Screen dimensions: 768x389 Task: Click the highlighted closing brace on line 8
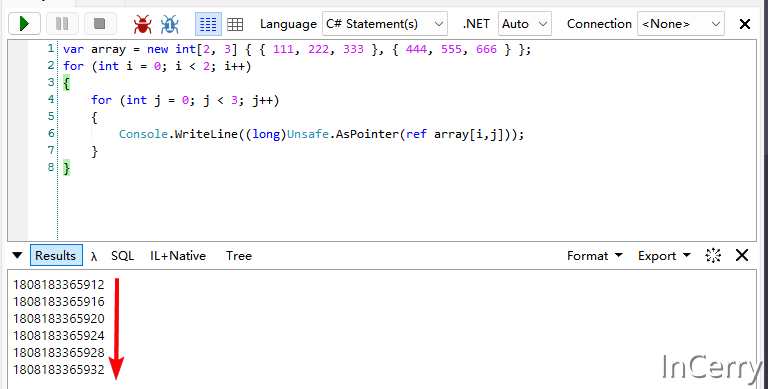click(x=67, y=168)
